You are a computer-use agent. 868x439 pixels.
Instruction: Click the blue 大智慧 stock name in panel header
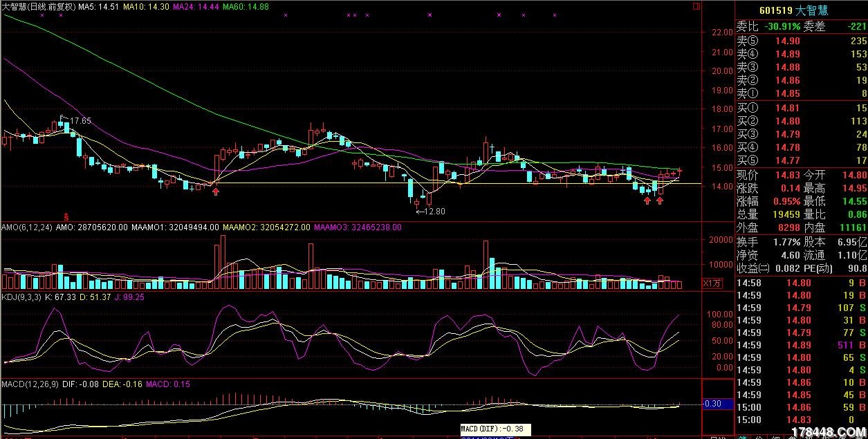[x=812, y=10]
